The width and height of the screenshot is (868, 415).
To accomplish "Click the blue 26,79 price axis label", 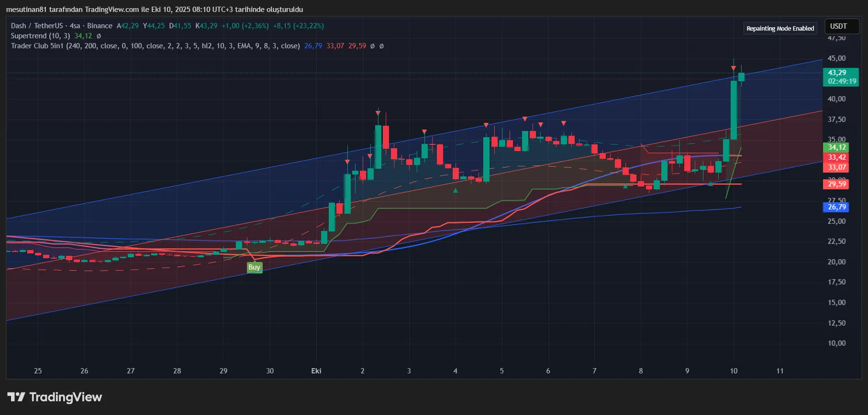I will pos(836,207).
